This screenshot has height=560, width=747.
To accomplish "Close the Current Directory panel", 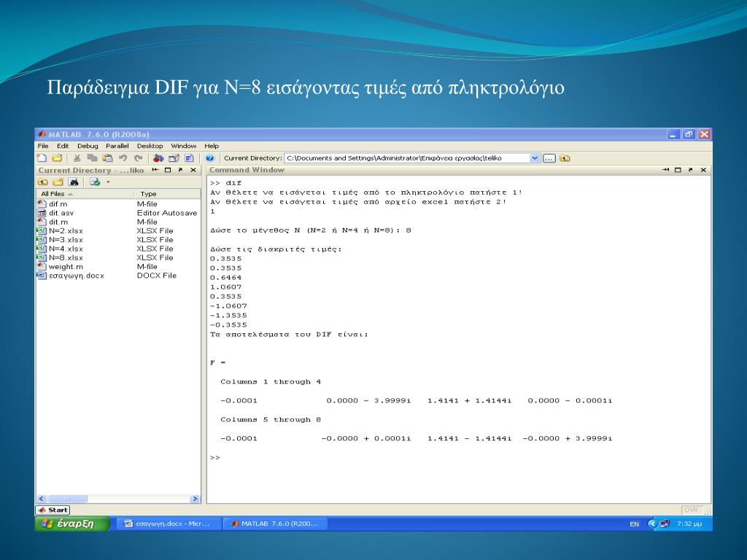I will tap(193, 170).
